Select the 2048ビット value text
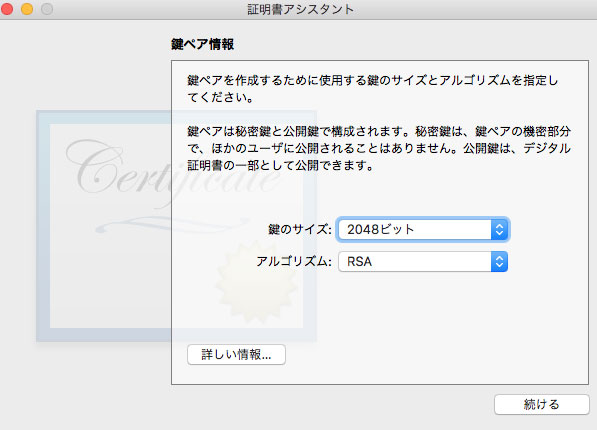This screenshot has height=430, width=597. point(380,229)
